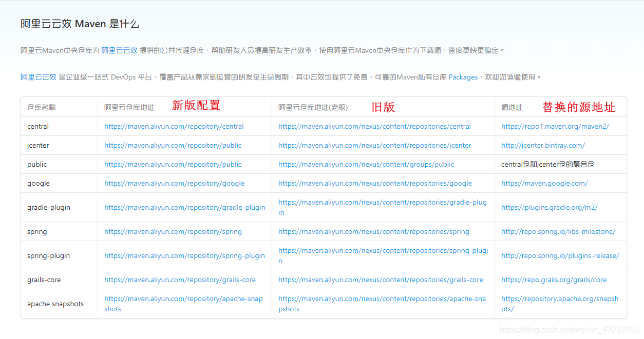The image size is (644, 339).
Task: Open source link http://jcenter.bintray.com/
Action: coord(543,145)
